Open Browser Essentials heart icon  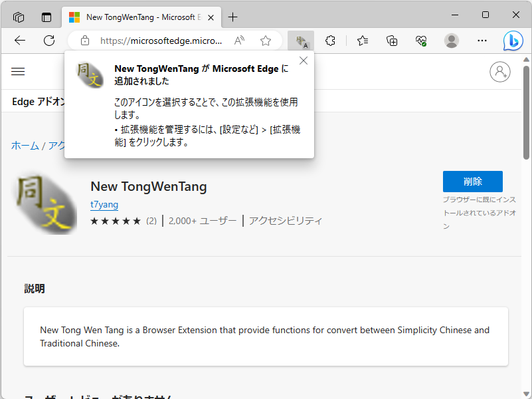click(x=420, y=41)
